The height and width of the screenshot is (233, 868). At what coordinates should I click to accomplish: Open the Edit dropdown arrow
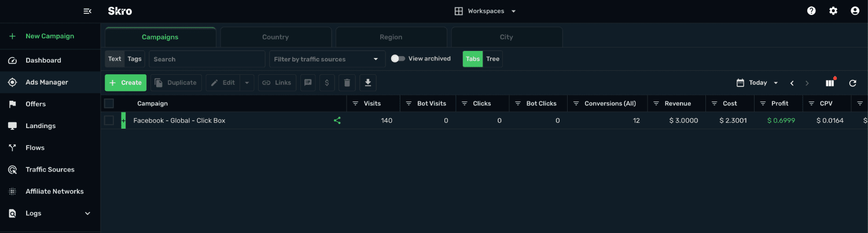(247, 83)
